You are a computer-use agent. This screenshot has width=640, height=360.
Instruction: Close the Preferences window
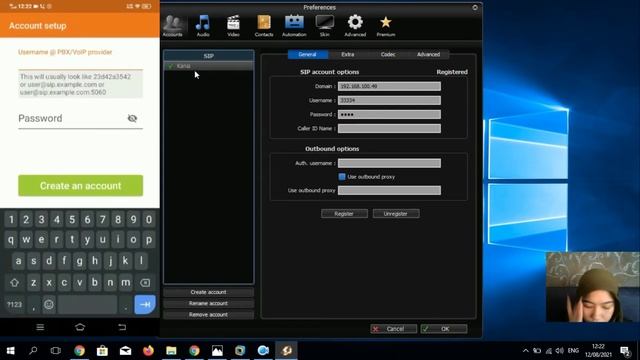(475, 7)
